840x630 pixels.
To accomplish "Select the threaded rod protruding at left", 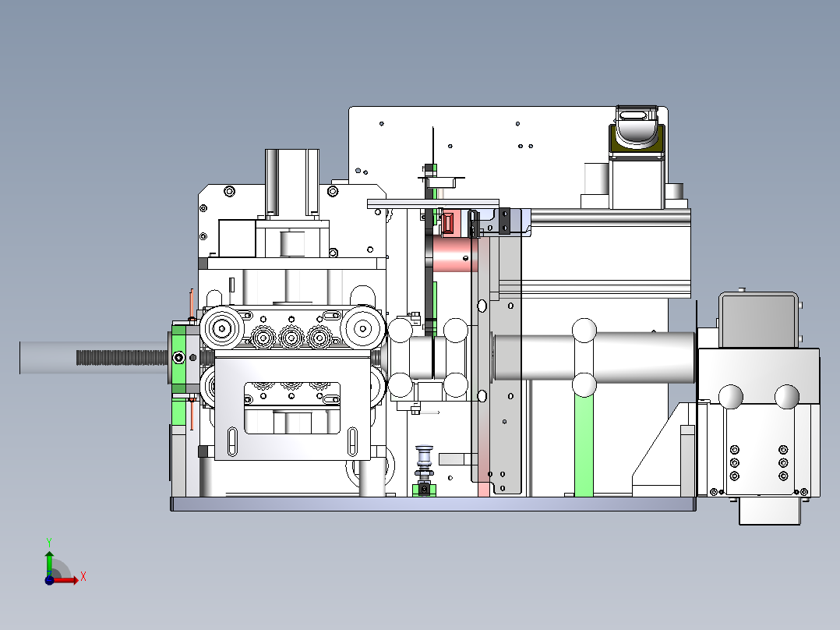I will point(122,358).
